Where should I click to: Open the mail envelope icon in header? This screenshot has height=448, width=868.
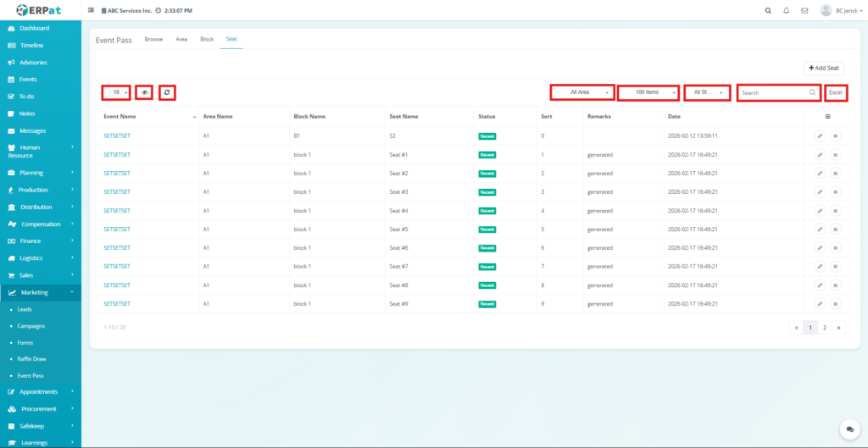click(804, 11)
